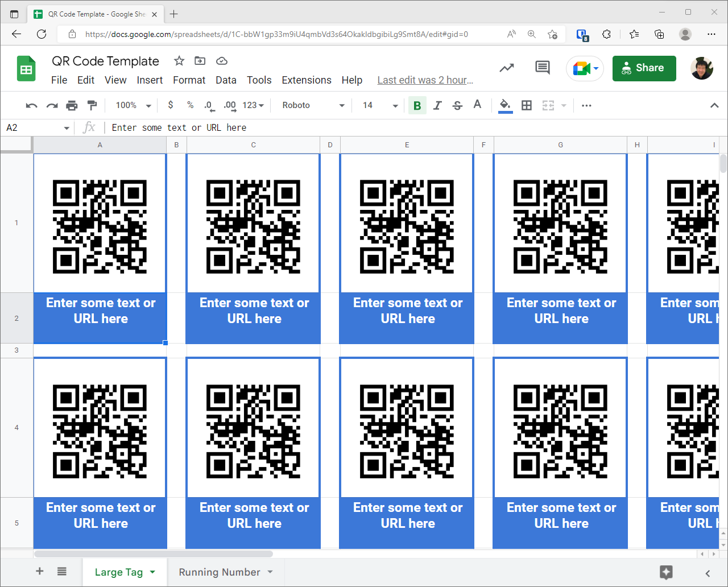The height and width of the screenshot is (587, 728).
Task: Rename the QR Code Template title
Action: click(105, 61)
